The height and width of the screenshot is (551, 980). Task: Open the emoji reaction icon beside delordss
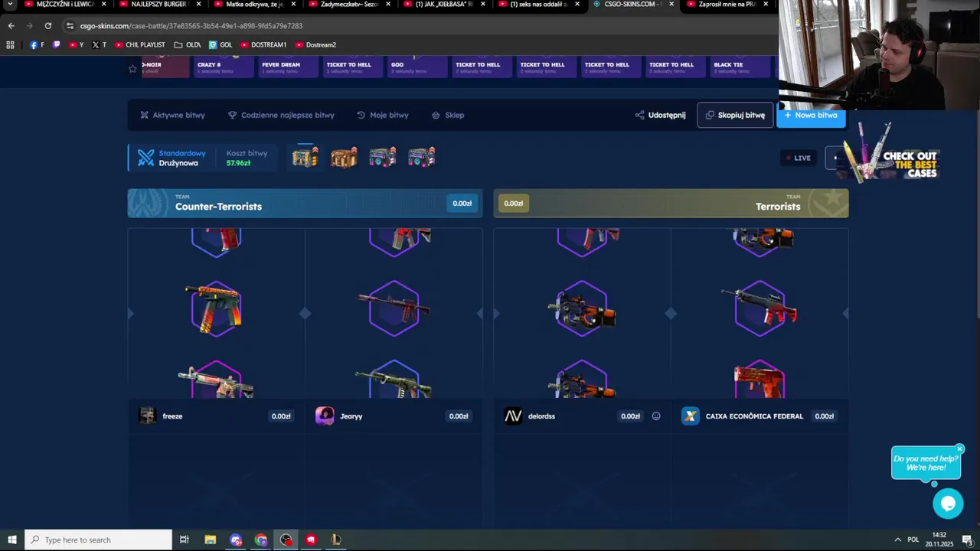tap(656, 416)
